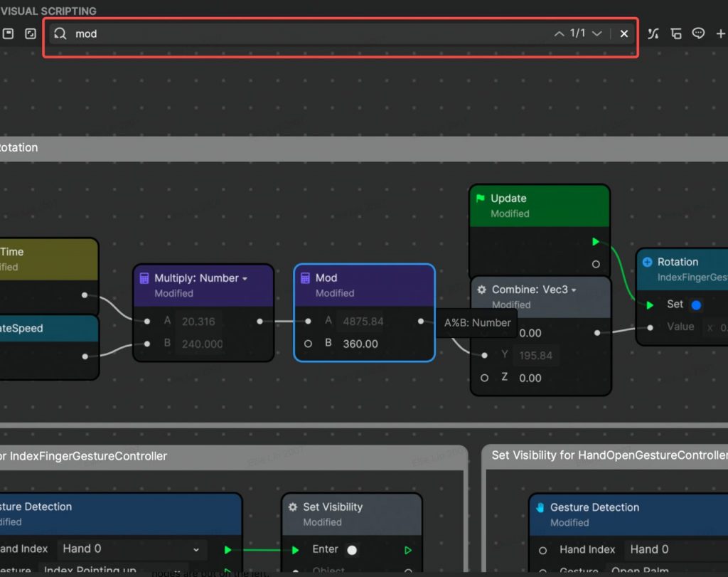Toggle the Enter white dot on Set Visibility
This screenshot has height=577, width=728.
click(x=352, y=550)
